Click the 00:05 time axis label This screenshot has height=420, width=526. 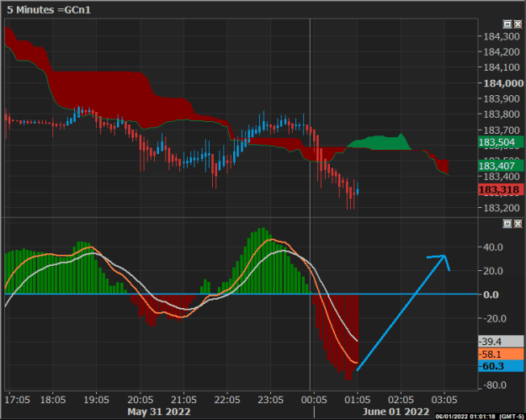(x=314, y=400)
